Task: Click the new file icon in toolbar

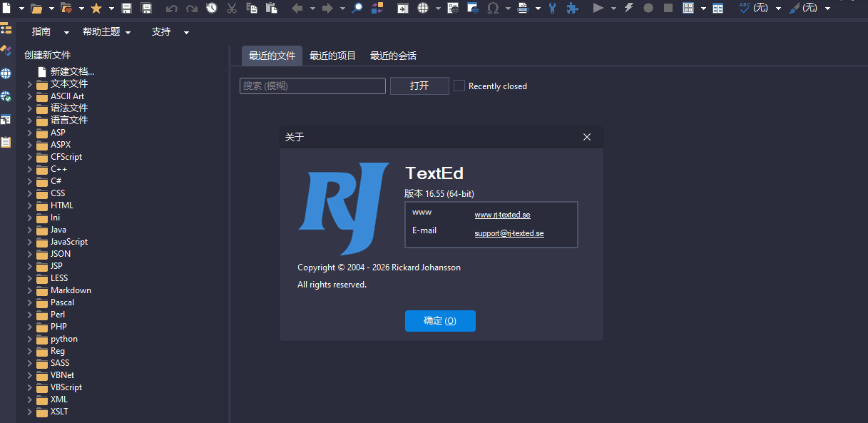Action: pyautogui.click(x=6, y=8)
